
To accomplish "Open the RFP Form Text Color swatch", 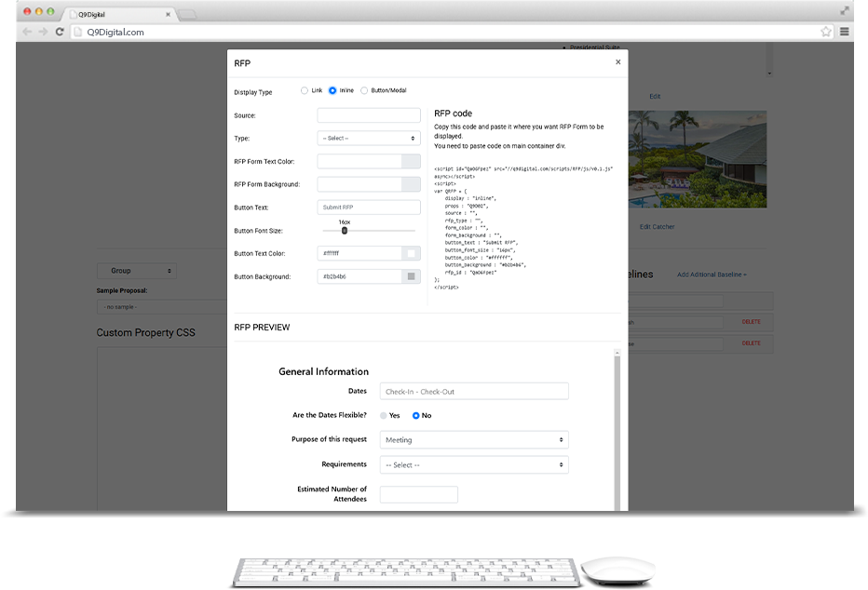I will point(411,162).
